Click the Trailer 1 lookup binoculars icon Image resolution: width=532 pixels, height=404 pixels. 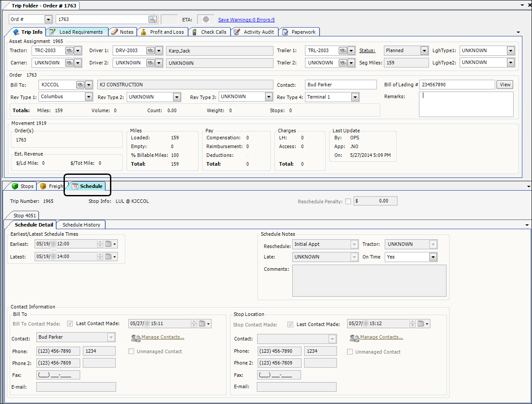pyautogui.click(x=342, y=51)
